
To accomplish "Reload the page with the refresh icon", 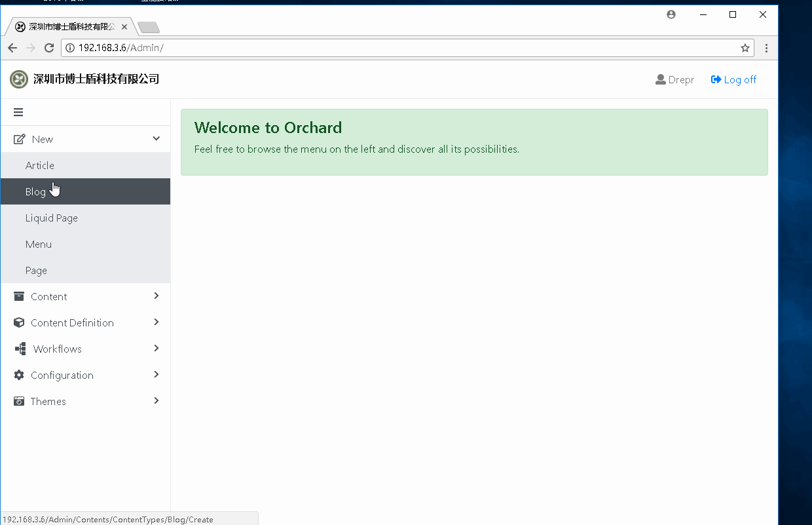I will pyautogui.click(x=48, y=47).
